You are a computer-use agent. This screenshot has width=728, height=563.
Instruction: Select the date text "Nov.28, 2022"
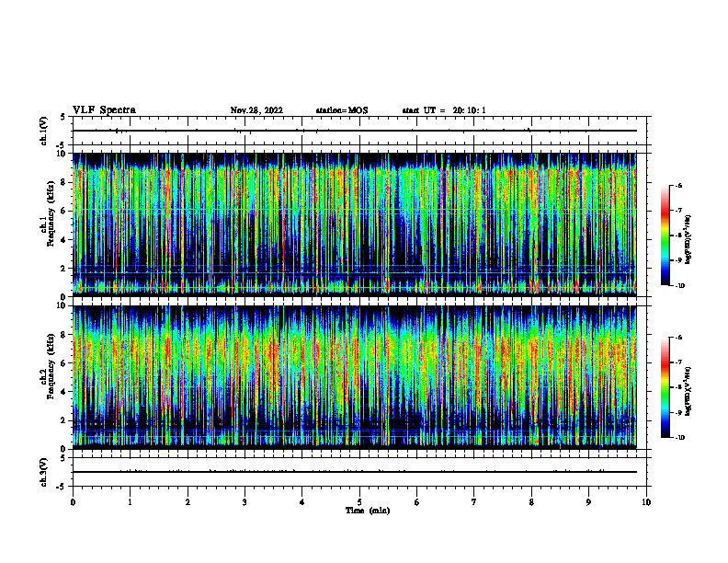[x=256, y=110]
